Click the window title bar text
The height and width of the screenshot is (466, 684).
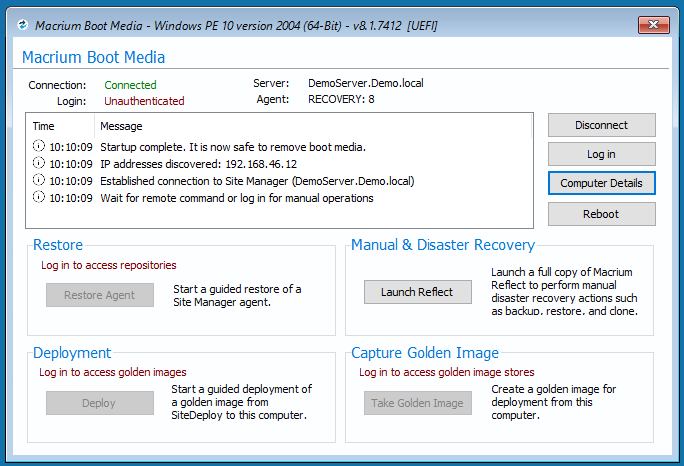(236, 26)
